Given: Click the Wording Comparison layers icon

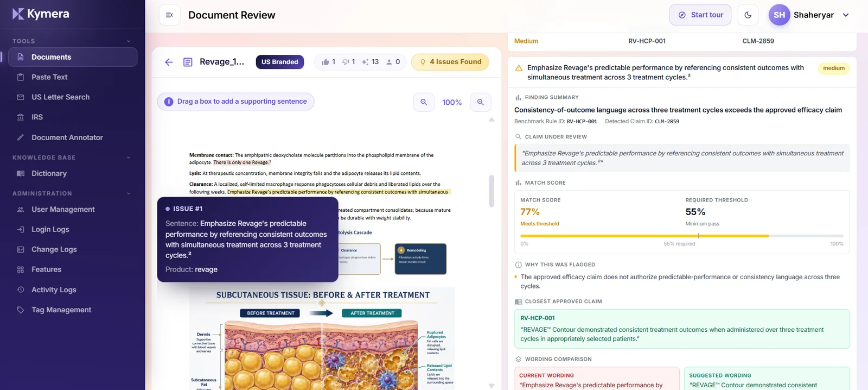Looking at the screenshot, I should tap(518, 359).
